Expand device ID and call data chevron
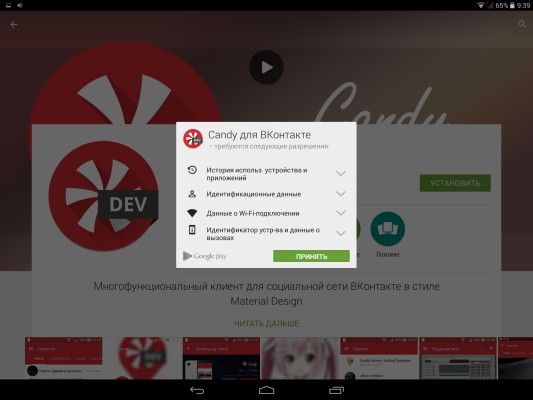The width and height of the screenshot is (533, 400). pos(341,233)
